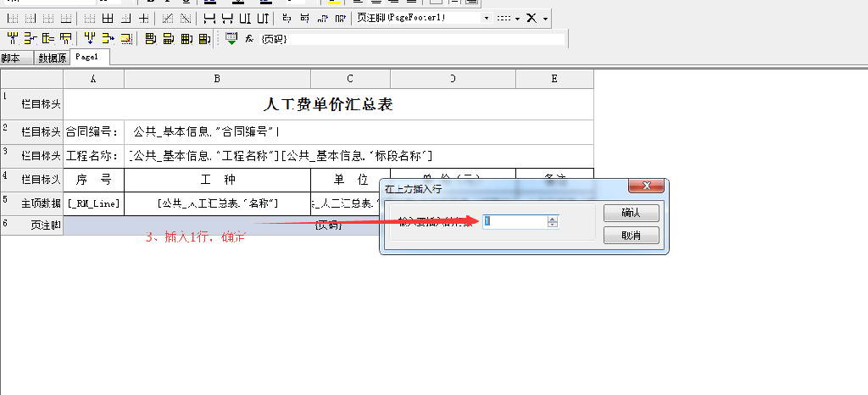Increase row count with stepper up arrow
The width and height of the screenshot is (868, 395).
coord(553,218)
